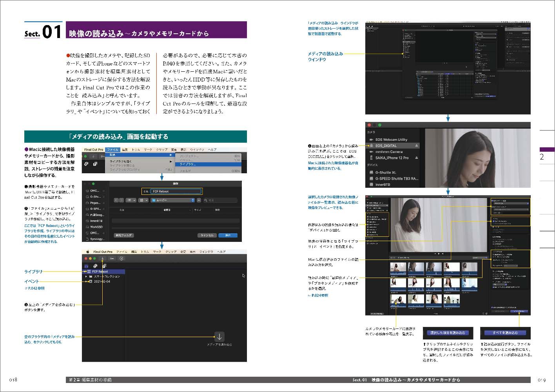Expand the スマートコレクション folder
Screen dimensions: 555x392
coord(86,276)
